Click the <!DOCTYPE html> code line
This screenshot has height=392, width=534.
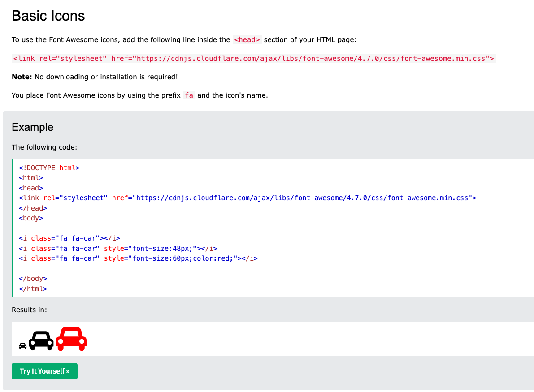point(49,168)
